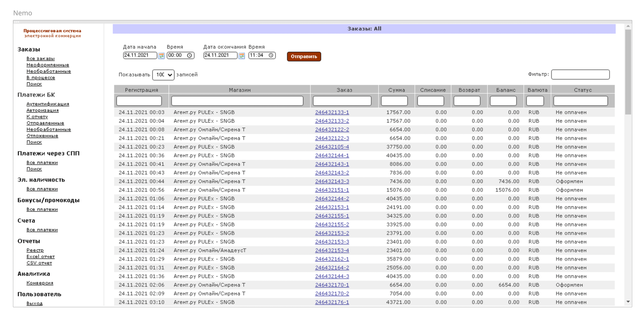Open order 246432144-1
This screenshot has height=317, width=644.
(332, 155)
